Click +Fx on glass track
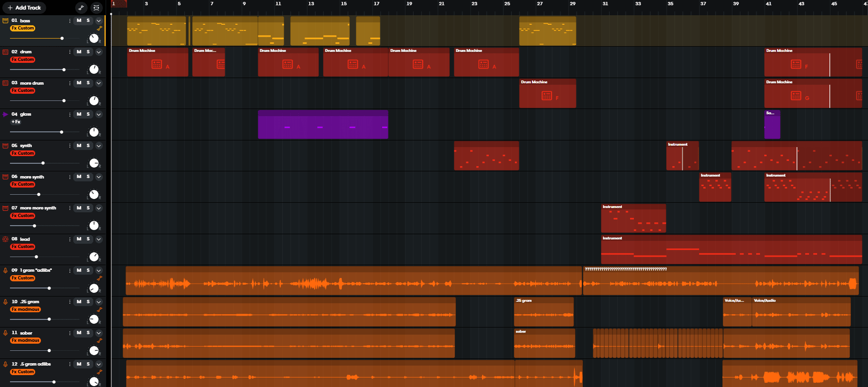Image resolution: width=868 pixels, height=387 pixels. pos(16,122)
